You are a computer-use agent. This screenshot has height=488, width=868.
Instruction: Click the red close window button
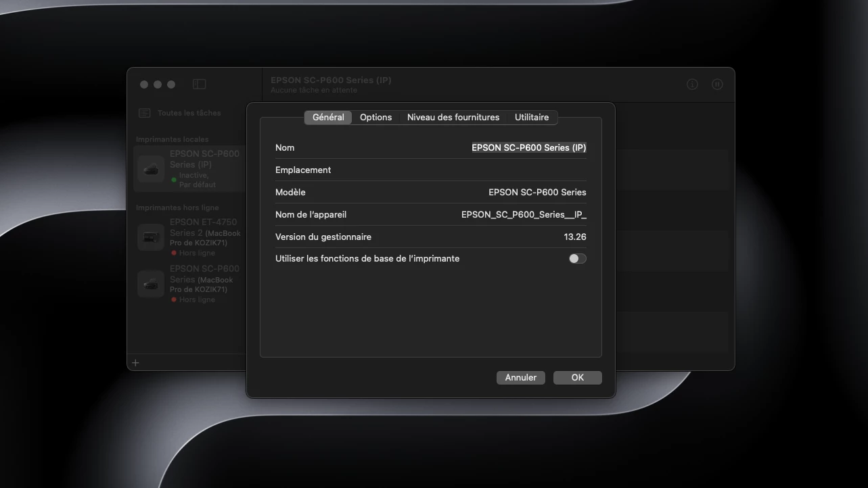click(x=144, y=84)
